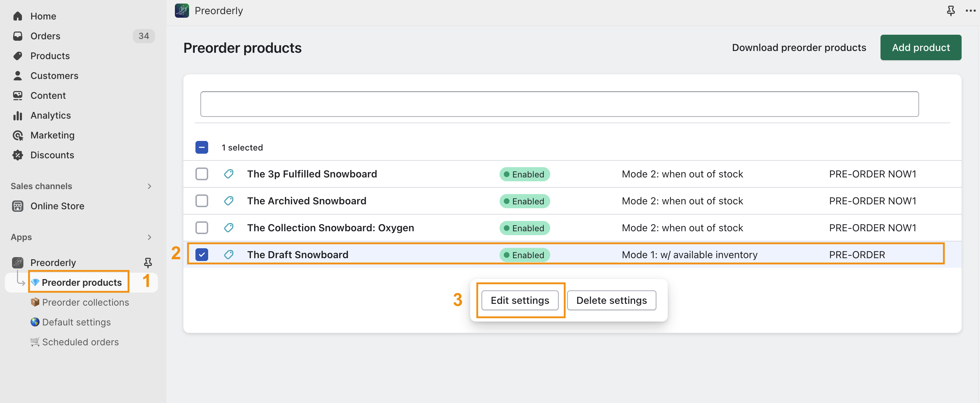The height and width of the screenshot is (403, 980).
Task: Toggle the select-all checkbox by '1 selected'
Action: tap(202, 147)
